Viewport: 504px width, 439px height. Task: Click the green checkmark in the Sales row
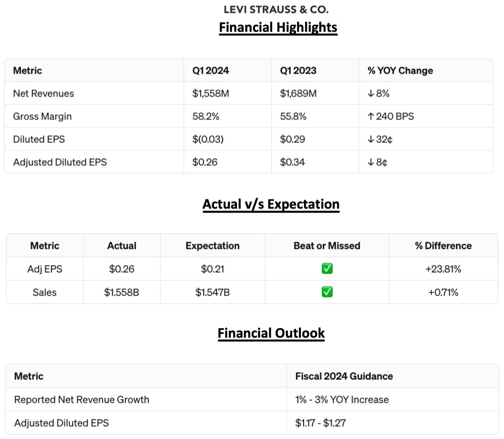[x=327, y=292]
